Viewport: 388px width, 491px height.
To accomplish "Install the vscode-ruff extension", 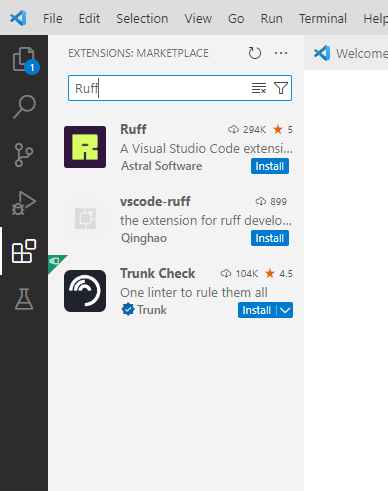I will coord(270,238).
